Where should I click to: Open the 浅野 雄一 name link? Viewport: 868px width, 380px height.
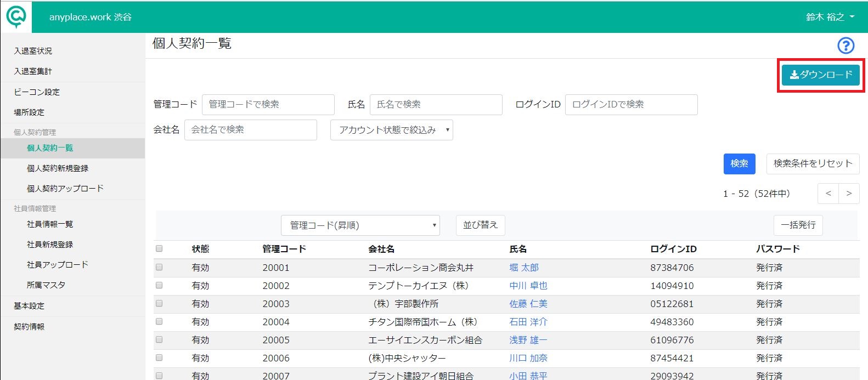tap(528, 340)
